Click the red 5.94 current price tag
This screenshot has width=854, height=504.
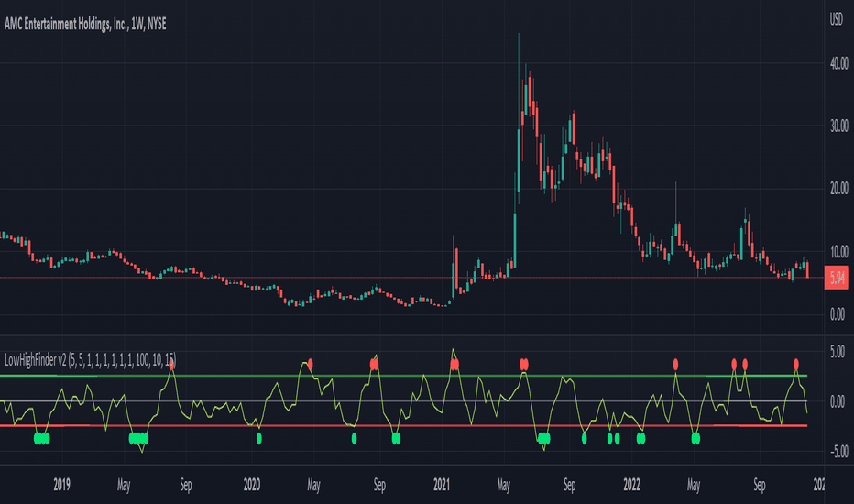click(836, 278)
